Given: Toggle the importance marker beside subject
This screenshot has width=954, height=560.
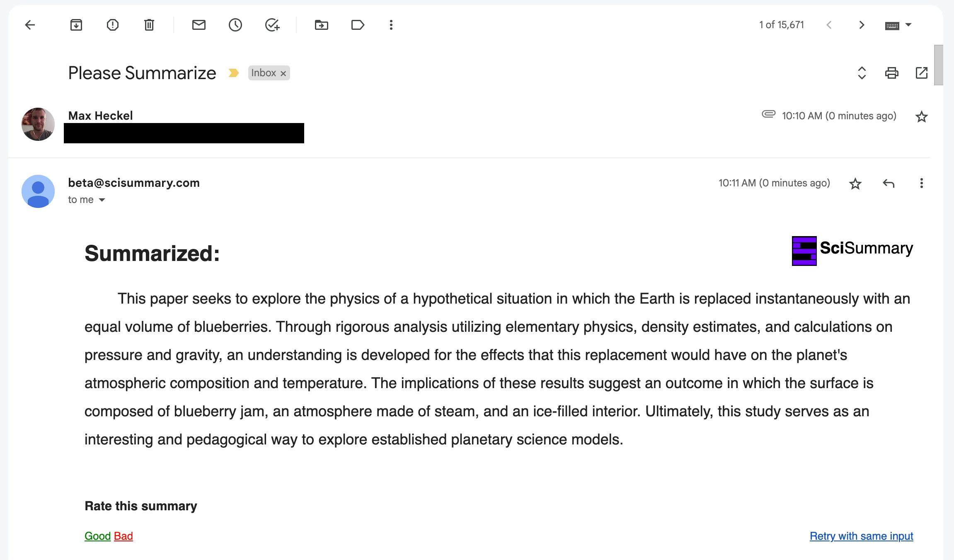Looking at the screenshot, I should coord(234,73).
